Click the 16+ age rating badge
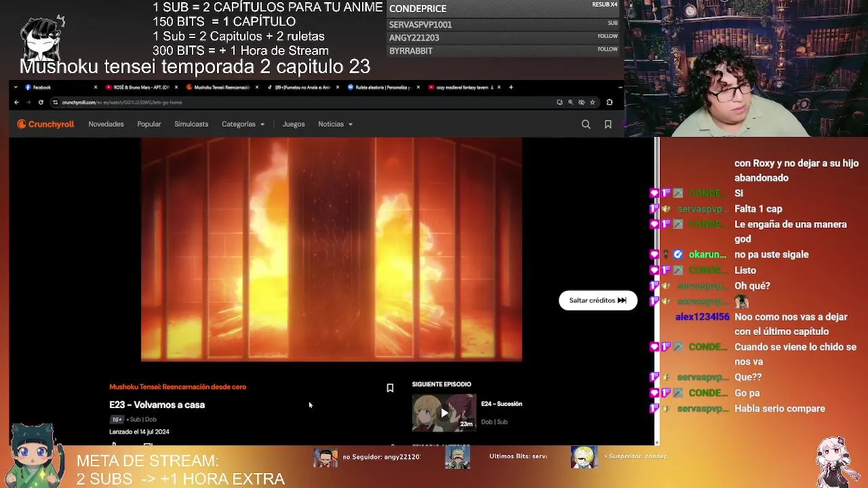868x488 pixels. click(117, 420)
